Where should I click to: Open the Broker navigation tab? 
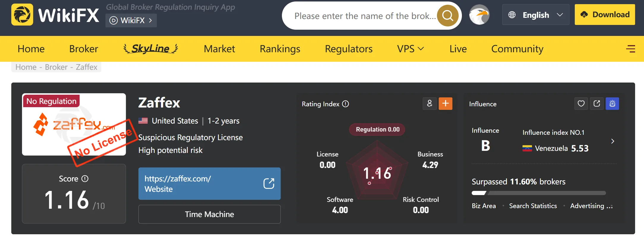84,49
